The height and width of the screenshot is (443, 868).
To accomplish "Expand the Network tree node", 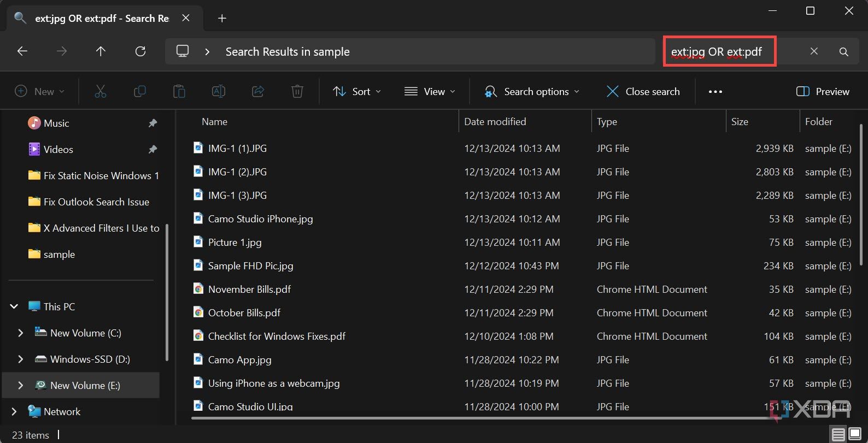I will [14, 411].
